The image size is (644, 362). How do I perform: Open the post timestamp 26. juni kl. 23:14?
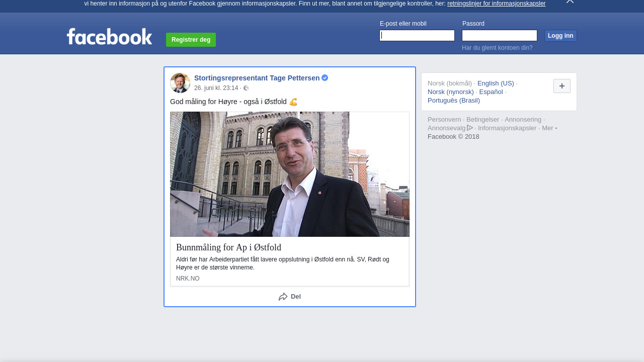(x=216, y=88)
